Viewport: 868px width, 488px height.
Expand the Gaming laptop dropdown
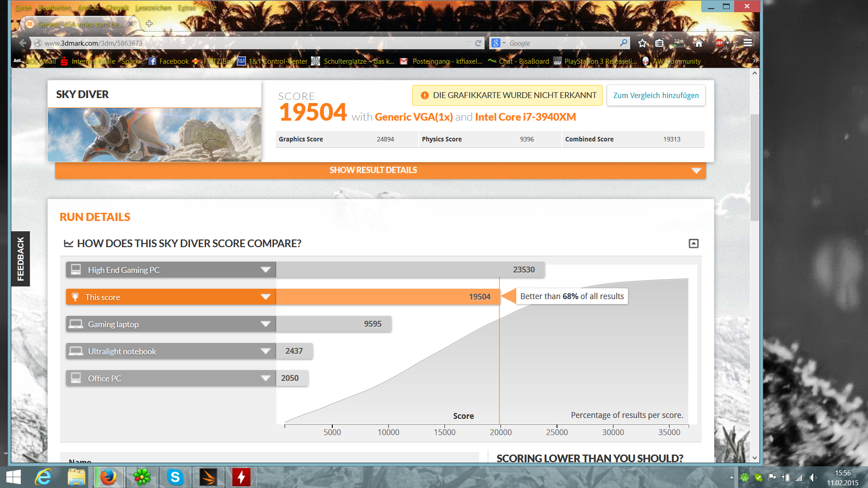click(x=265, y=324)
